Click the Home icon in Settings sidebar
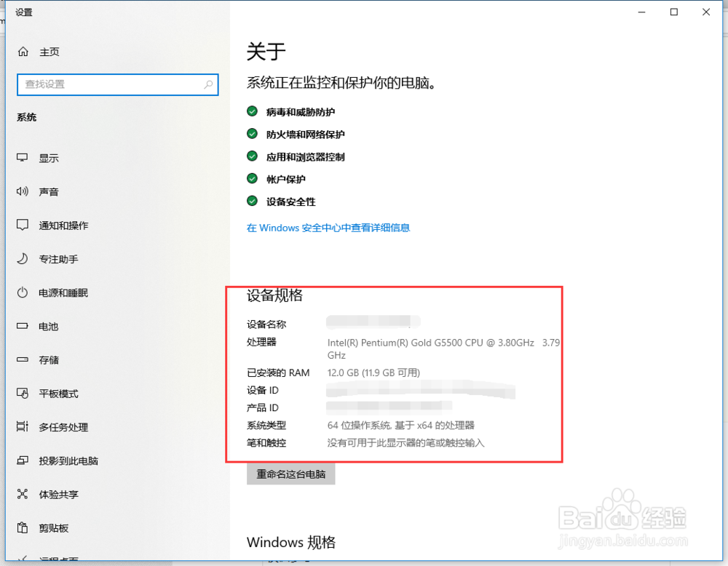 point(23,52)
